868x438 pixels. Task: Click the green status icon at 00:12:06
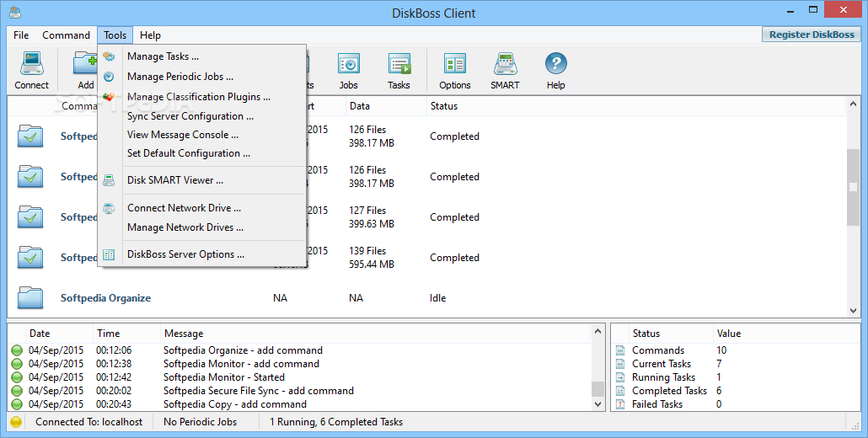click(17, 350)
